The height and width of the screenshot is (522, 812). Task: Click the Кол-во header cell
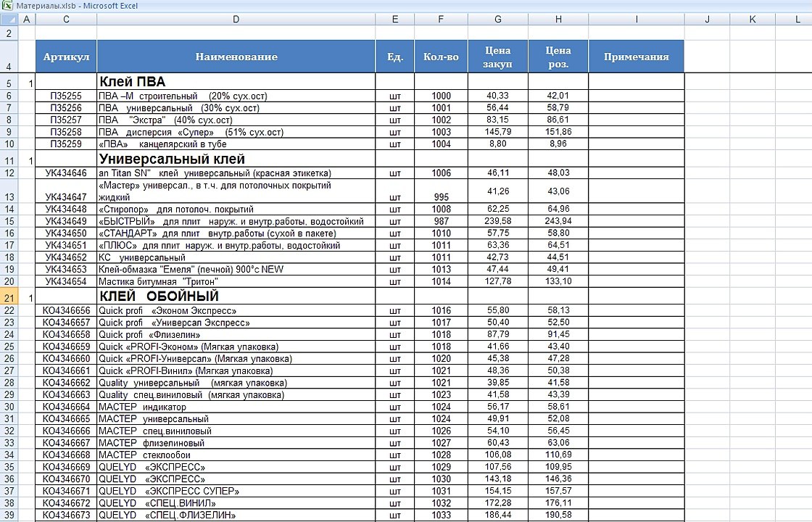[442, 57]
